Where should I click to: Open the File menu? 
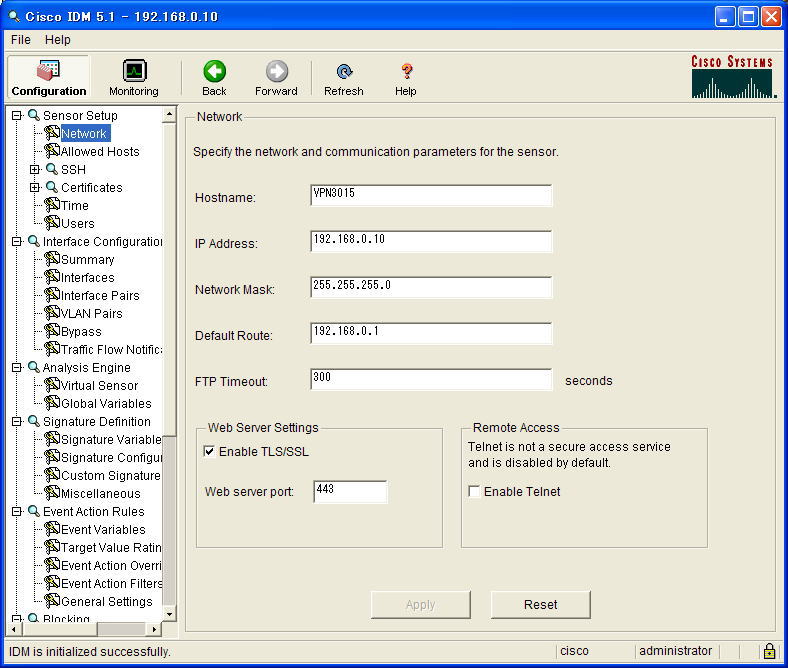[21, 40]
